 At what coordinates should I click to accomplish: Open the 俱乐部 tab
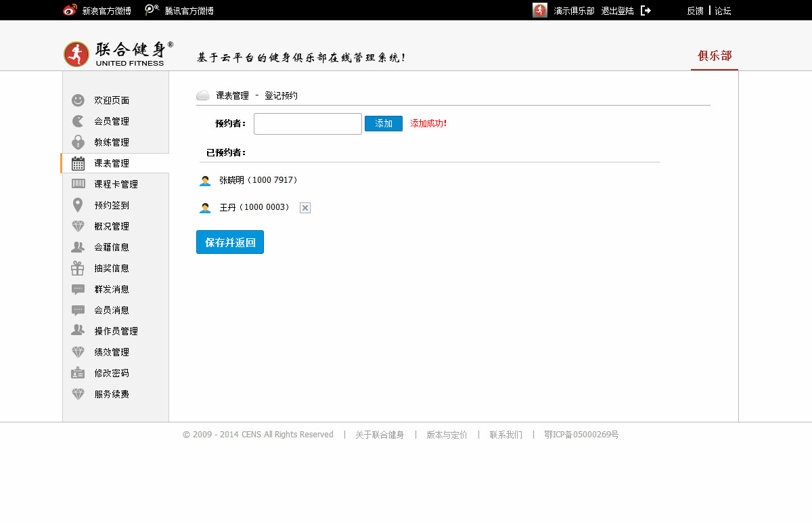point(715,56)
